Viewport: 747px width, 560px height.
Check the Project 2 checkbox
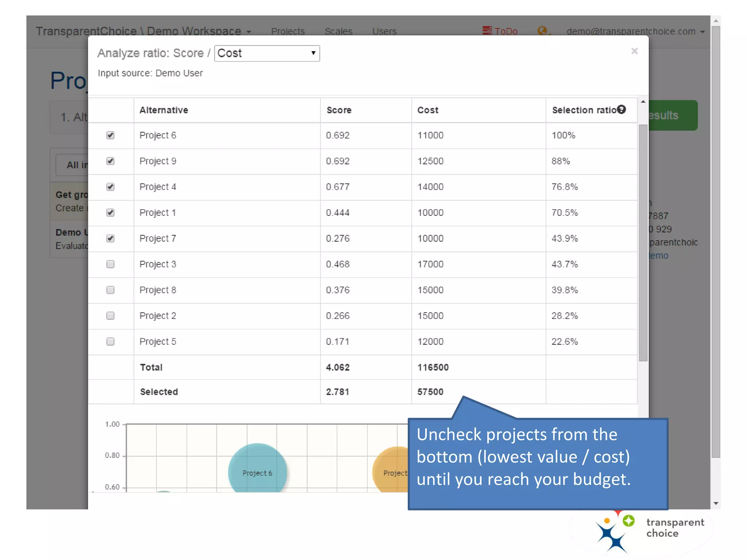[110, 316]
